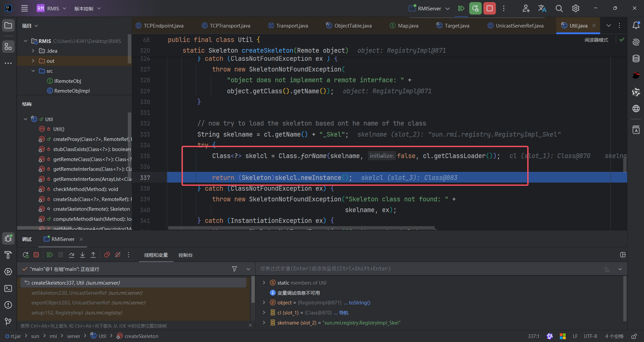
Task: Switch to TCPTransport.java tab
Action: (x=226, y=26)
